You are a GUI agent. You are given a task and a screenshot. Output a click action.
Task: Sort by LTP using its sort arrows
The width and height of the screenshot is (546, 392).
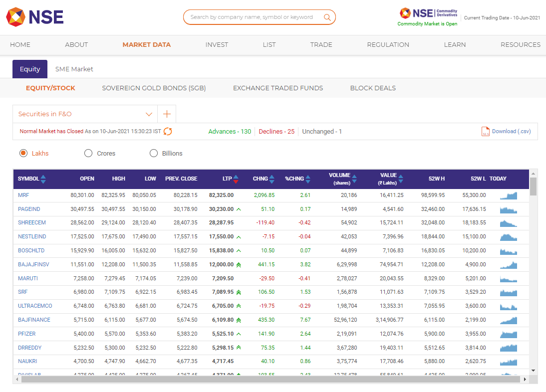coord(236,179)
